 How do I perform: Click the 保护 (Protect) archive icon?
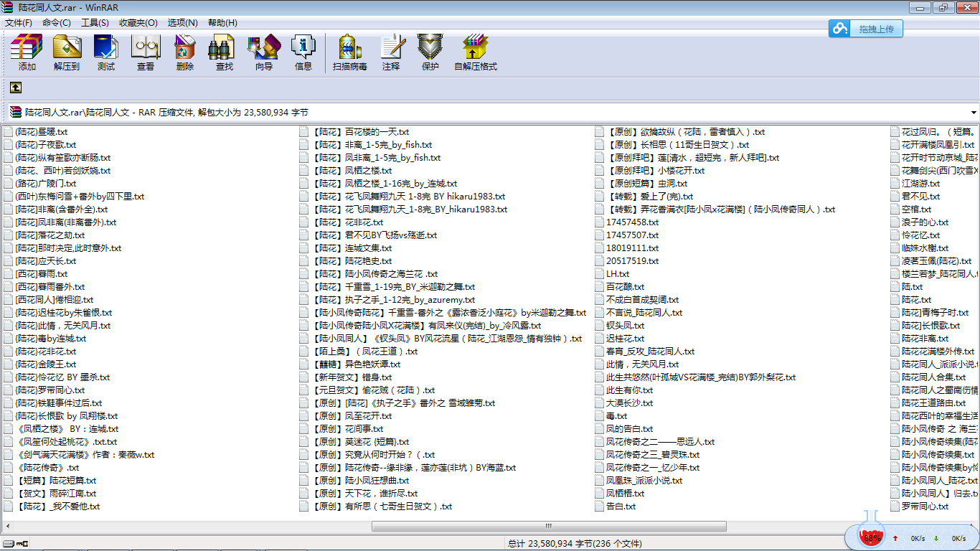tap(430, 52)
